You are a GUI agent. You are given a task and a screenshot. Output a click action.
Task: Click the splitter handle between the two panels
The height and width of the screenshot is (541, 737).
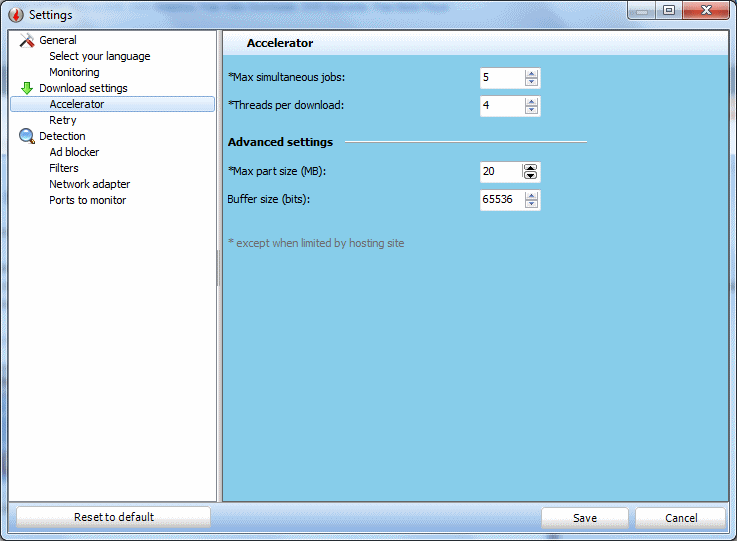[x=218, y=268]
